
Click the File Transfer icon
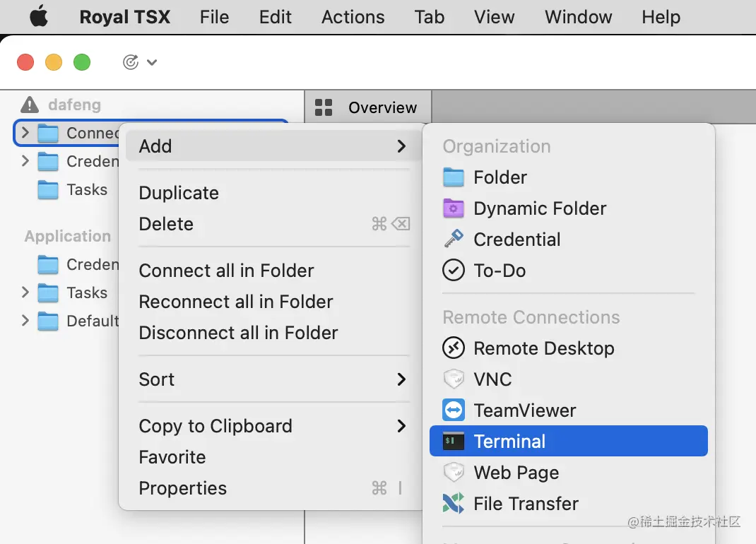tap(453, 503)
